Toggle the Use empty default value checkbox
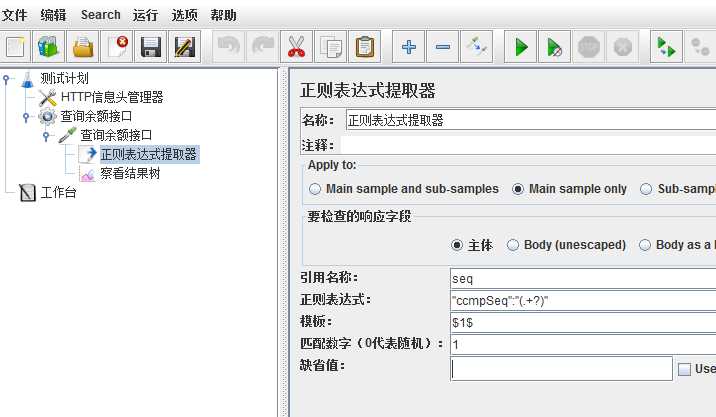Screen dimensions: 716x417 (x=684, y=369)
